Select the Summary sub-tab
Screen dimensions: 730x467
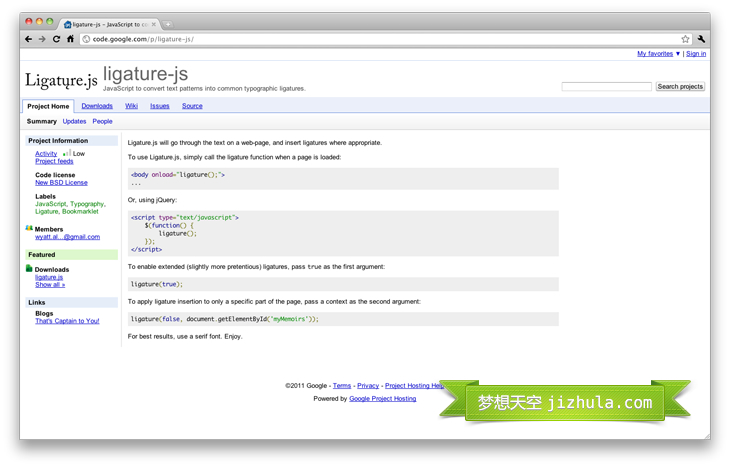tap(41, 122)
